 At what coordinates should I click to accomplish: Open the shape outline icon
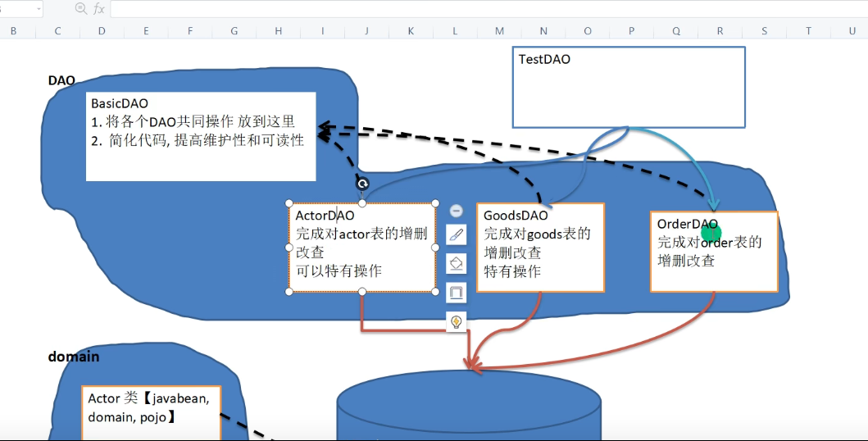pos(457,293)
